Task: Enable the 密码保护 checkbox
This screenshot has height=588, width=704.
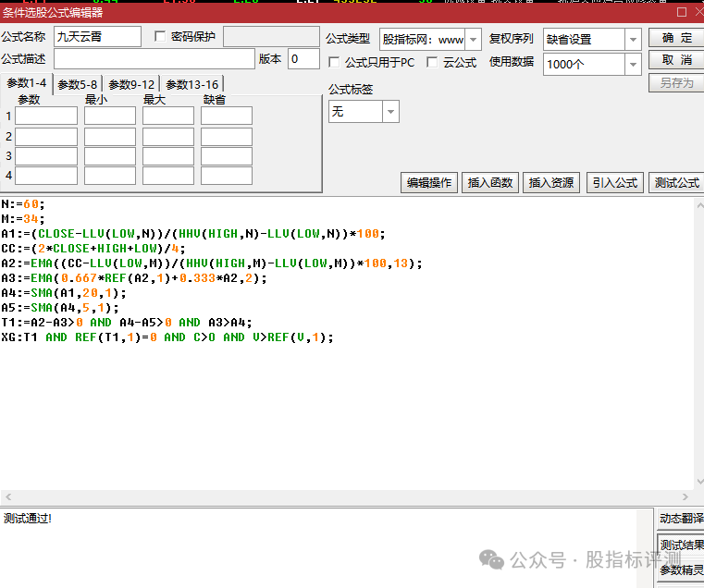Action: 160,37
